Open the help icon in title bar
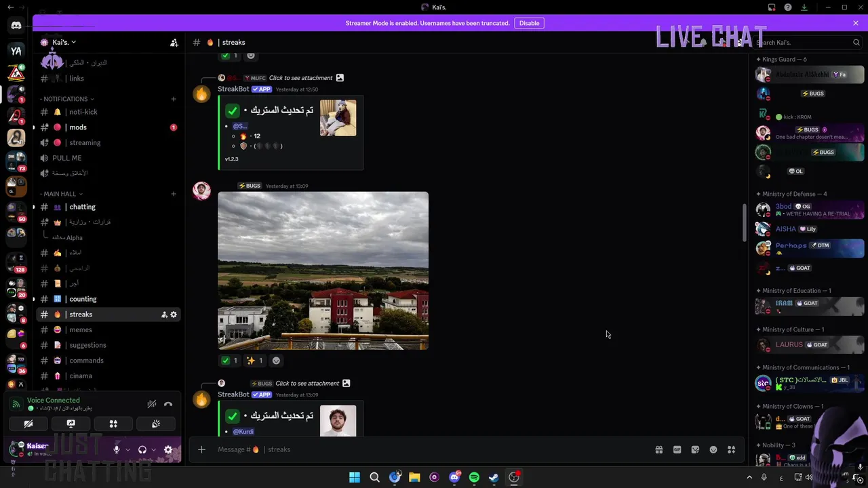 tap(788, 7)
